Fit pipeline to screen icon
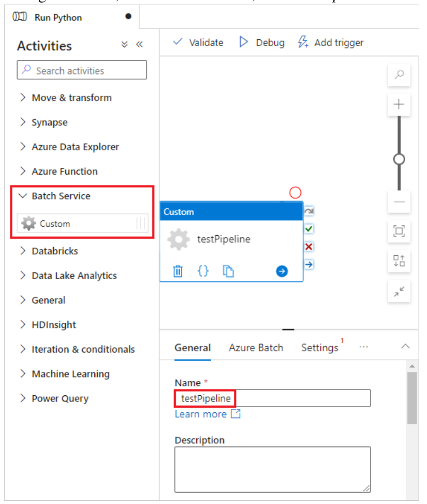Viewport: 427px width, 504px height. click(x=399, y=231)
